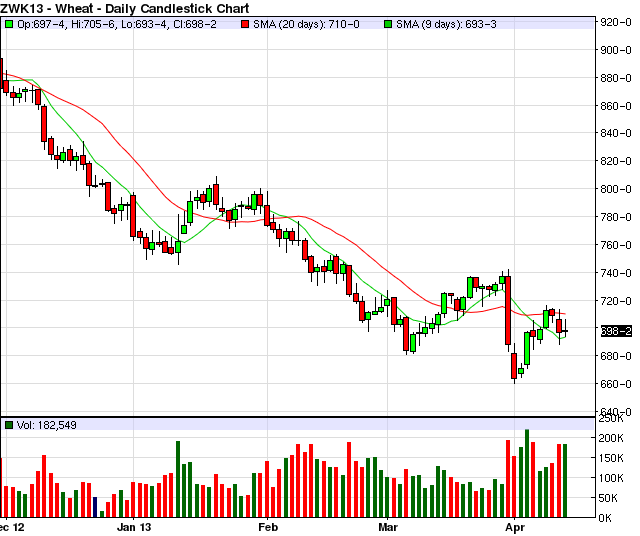
Task: Click the '200K' volume axis label
Action: click(x=611, y=438)
